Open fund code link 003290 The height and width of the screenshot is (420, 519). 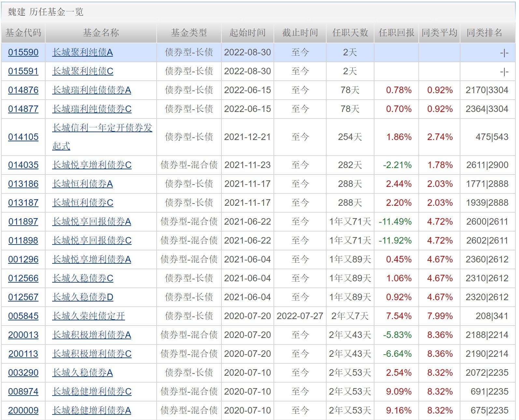coord(23,372)
